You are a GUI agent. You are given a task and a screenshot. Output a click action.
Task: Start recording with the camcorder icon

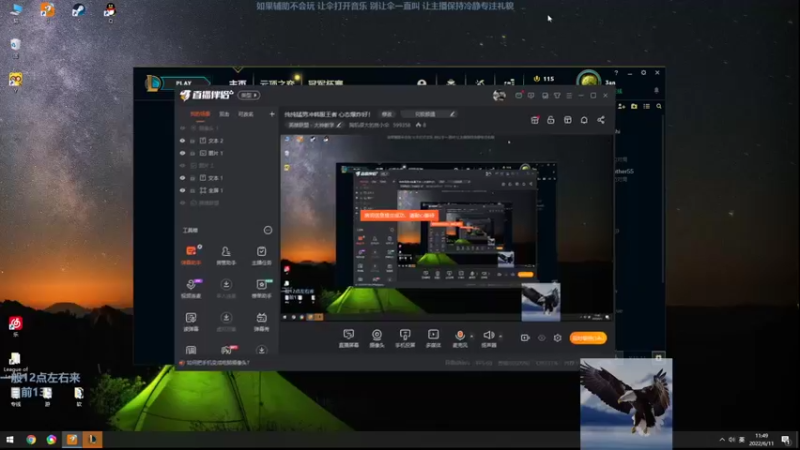pos(525,338)
